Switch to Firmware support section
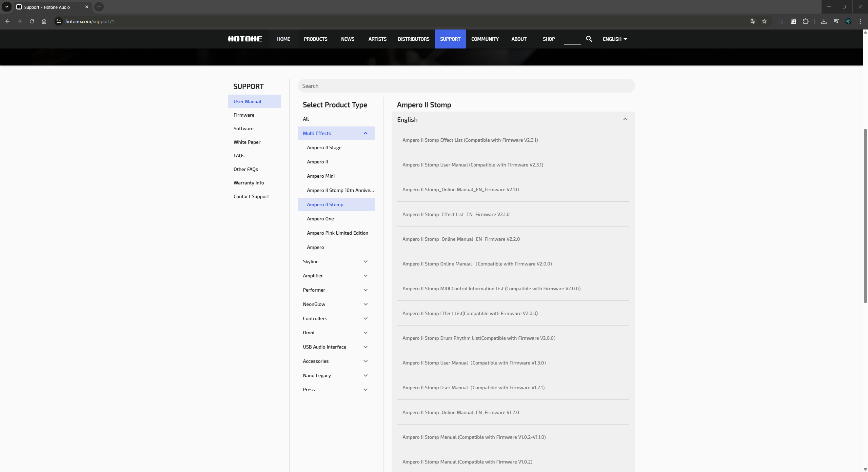This screenshot has width=868, height=472. coord(244,115)
